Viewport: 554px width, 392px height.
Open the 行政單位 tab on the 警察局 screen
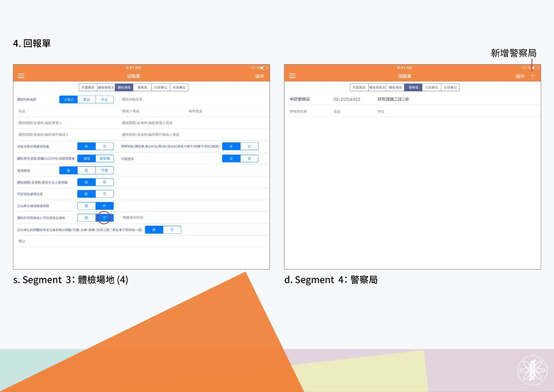click(432, 87)
